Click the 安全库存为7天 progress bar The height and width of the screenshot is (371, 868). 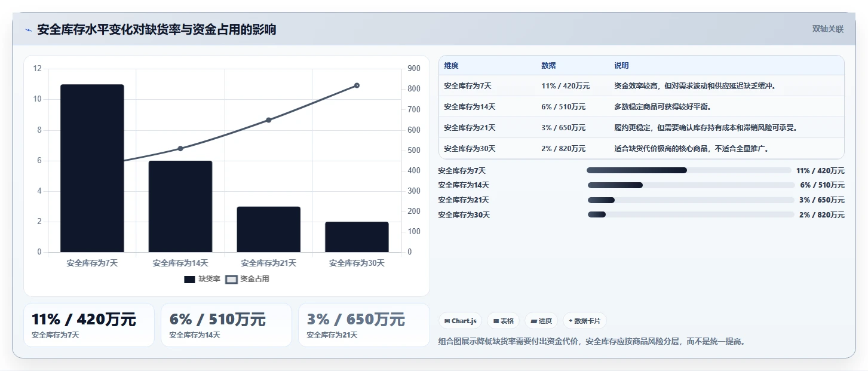tap(689, 170)
